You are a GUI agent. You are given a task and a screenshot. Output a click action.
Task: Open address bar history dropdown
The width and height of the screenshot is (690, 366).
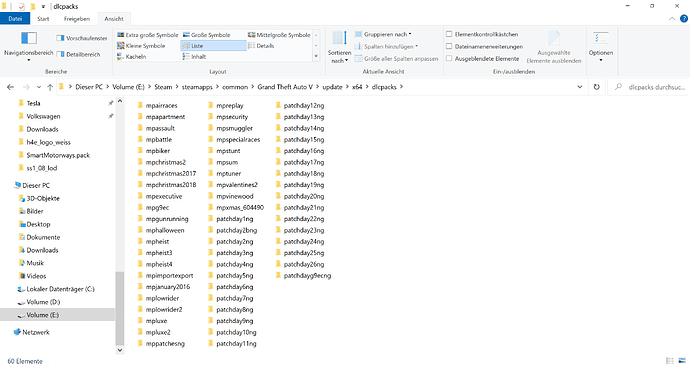coord(580,87)
